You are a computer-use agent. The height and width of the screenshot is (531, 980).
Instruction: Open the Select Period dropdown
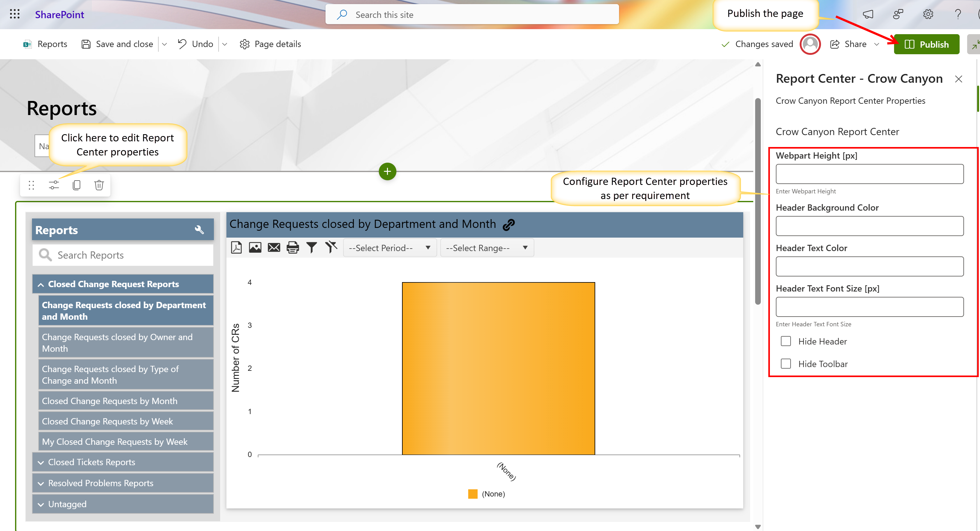tap(389, 248)
